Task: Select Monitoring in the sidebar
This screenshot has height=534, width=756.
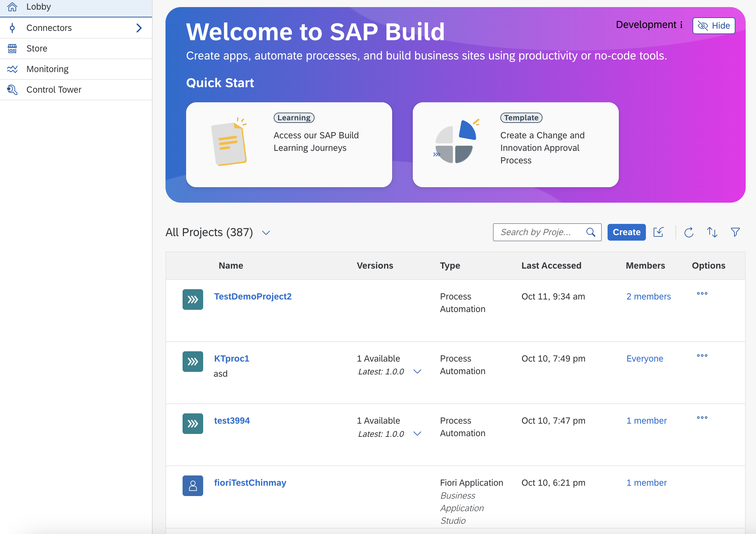Action: tap(47, 69)
